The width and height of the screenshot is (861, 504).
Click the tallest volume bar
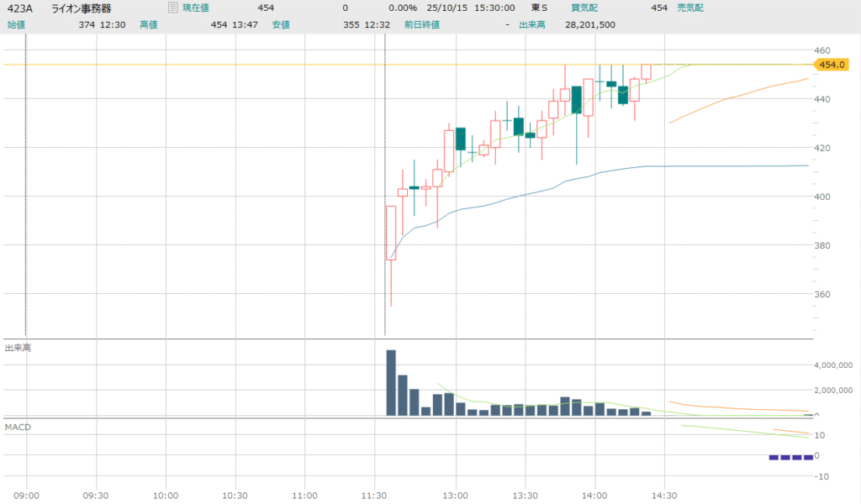coord(391,382)
